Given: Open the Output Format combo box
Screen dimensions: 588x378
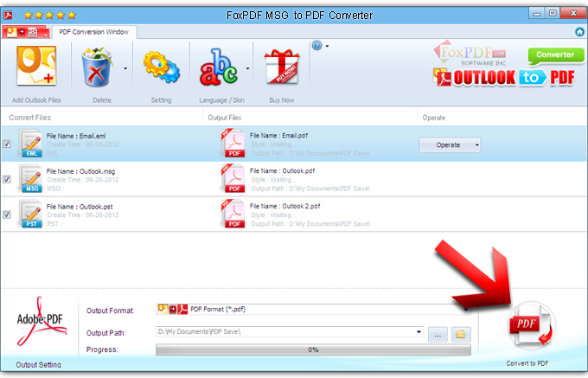Looking at the screenshot, I should click(313, 310).
